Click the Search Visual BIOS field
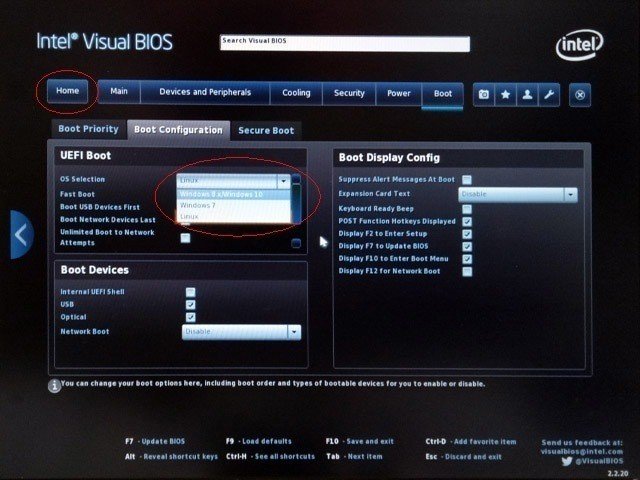This screenshot has height=480, width=640. click(345, 44)
